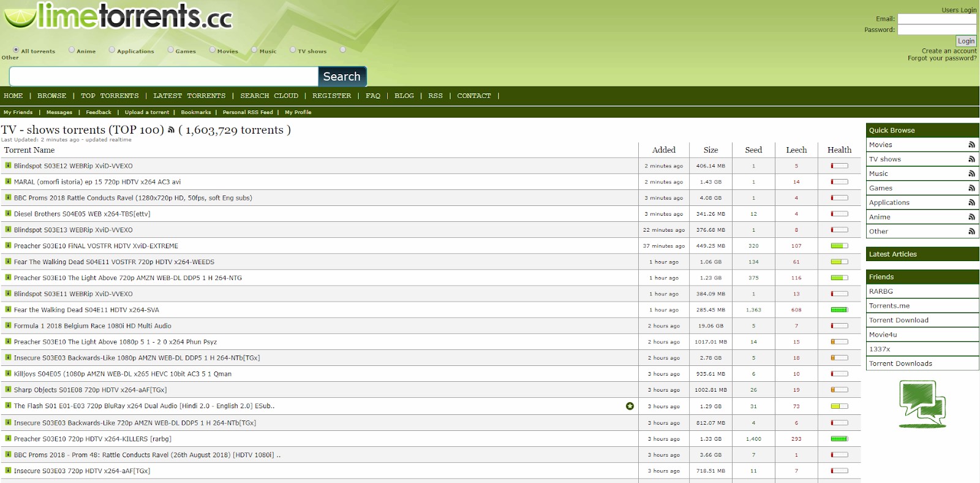
Task: Select the All torrents radio button
Action: pyautogui.click(x=16, y=50)
